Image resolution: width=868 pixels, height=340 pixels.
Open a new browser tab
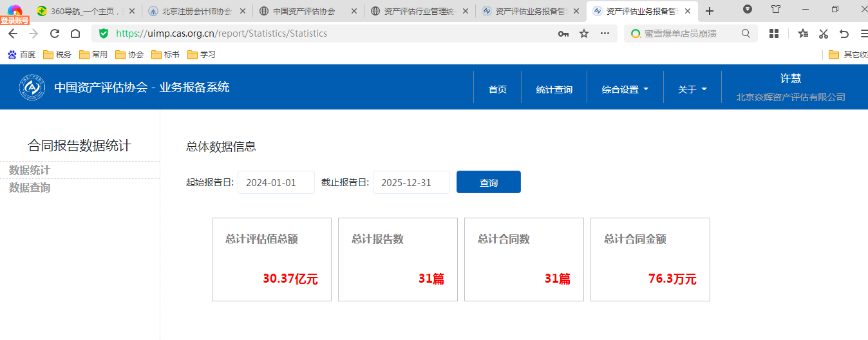(710, 11)
